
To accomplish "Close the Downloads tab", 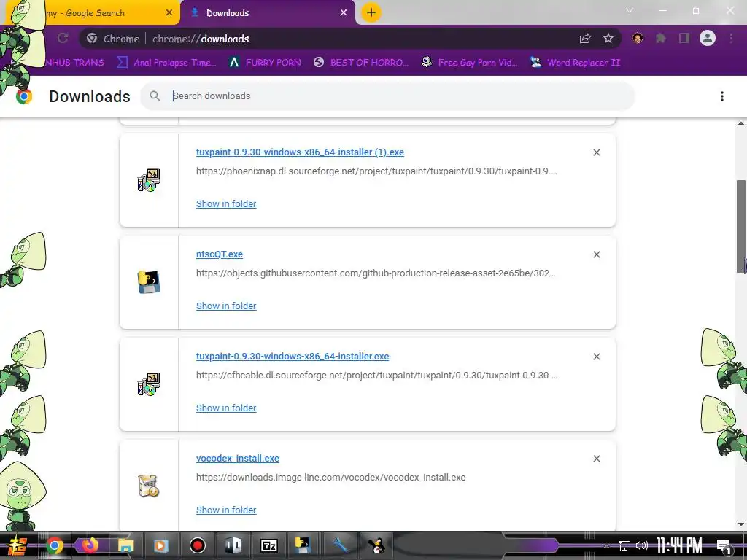I will [344, 13].
